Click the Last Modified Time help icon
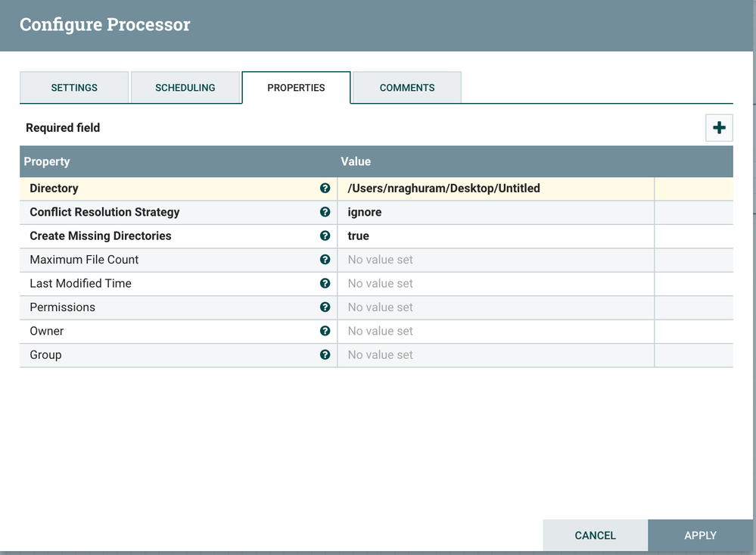 (x=325, y=283)
